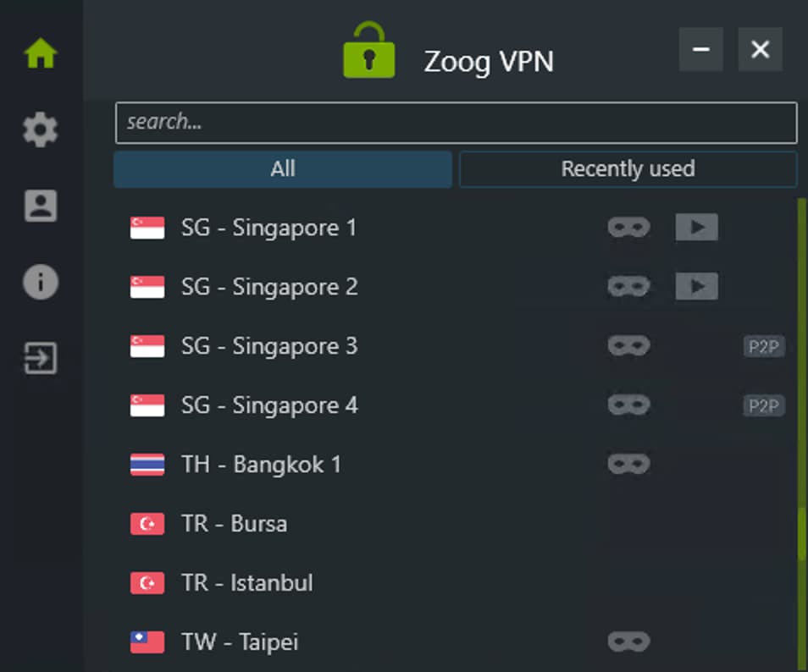Click the streaming icon for SG - Singapore 1
808x672 pixels.
tap(696, 227)
